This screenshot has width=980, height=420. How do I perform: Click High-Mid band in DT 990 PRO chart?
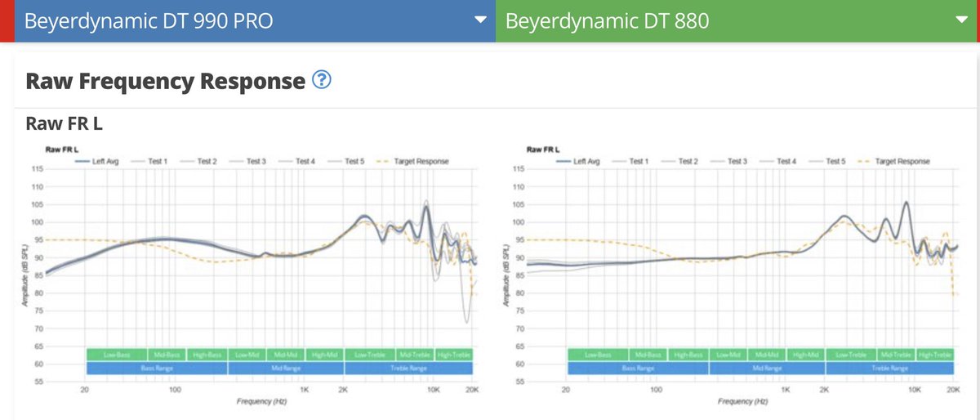(x=325, y=355)
